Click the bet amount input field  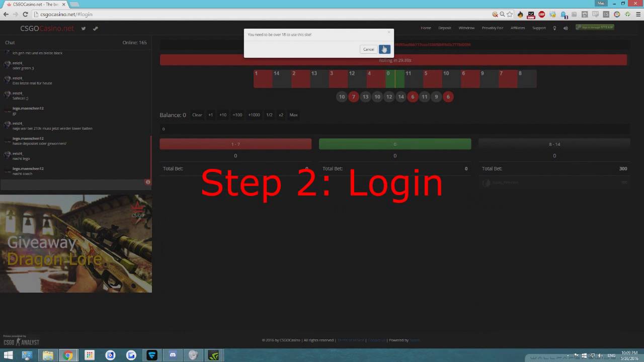point(395,129)
